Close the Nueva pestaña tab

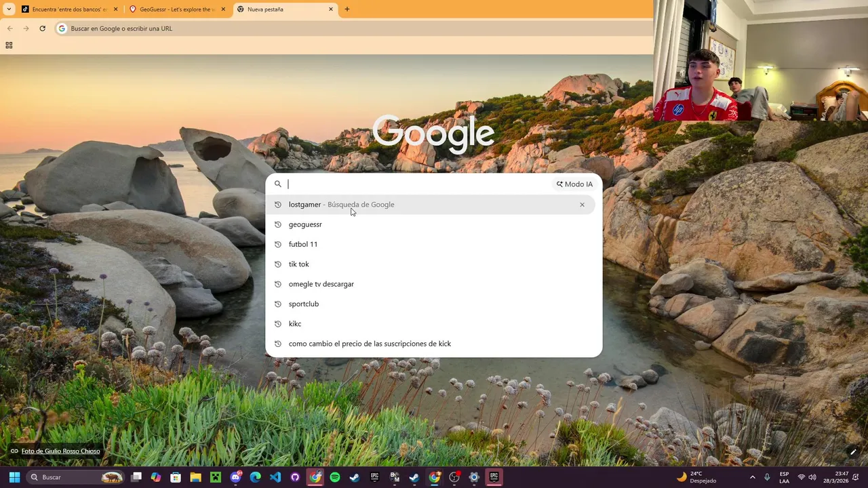(331, 9)
